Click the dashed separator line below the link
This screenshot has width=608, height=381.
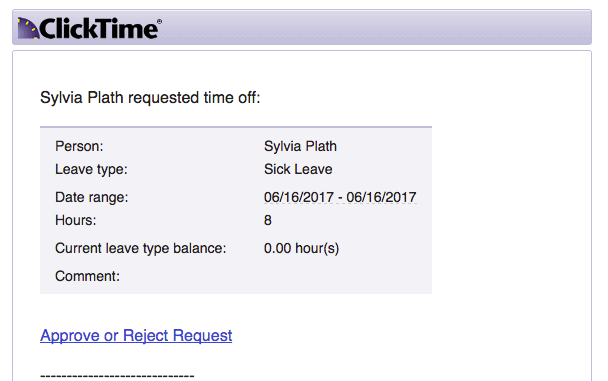pyautogui.click(x=117, y=376)
